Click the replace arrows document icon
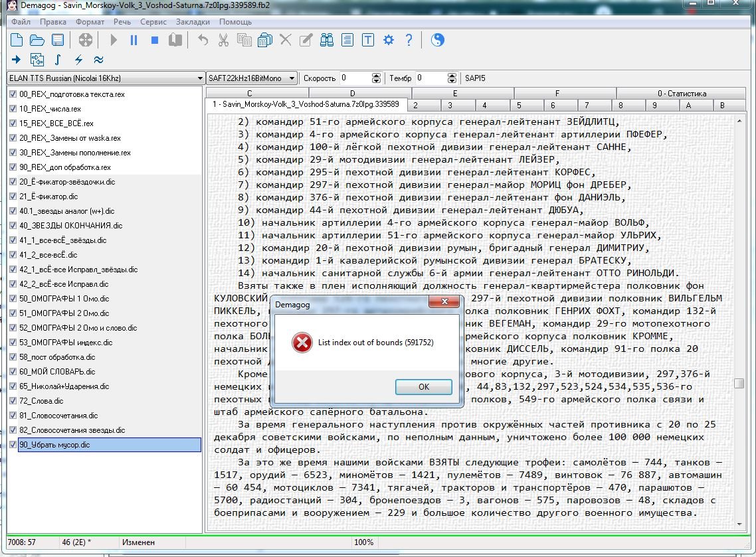Viewport: 756px width, 557px height. pyautogui.click(x=37, y=60)
